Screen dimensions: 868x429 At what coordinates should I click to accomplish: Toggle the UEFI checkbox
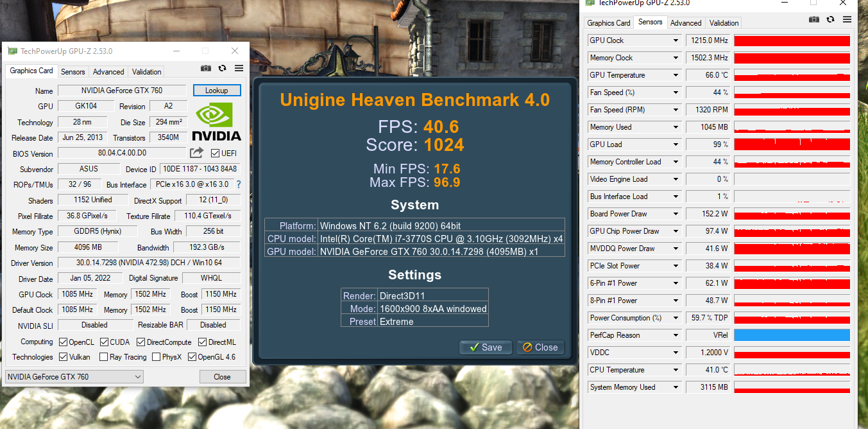[x=215, y=153]
